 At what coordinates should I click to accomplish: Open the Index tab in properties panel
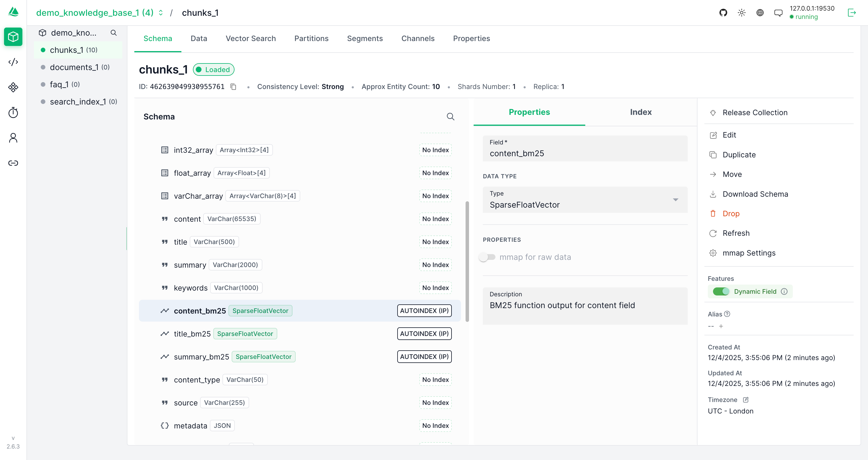point(641,112)
